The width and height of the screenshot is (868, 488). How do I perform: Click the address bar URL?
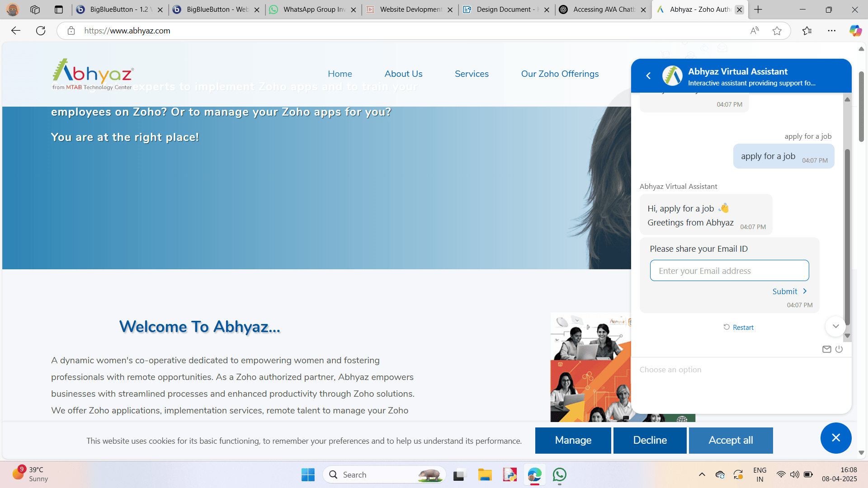point(127,31)
